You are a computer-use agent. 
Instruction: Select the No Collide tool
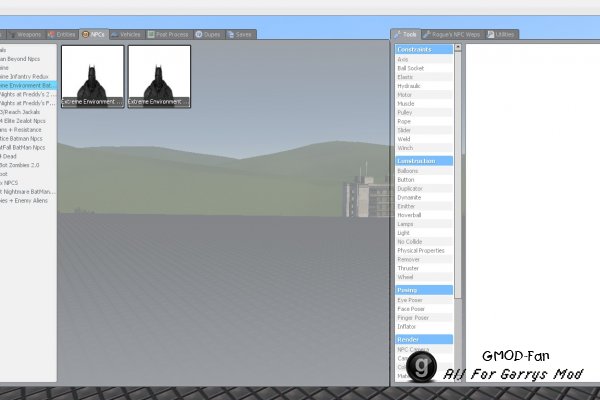[424, 242]
